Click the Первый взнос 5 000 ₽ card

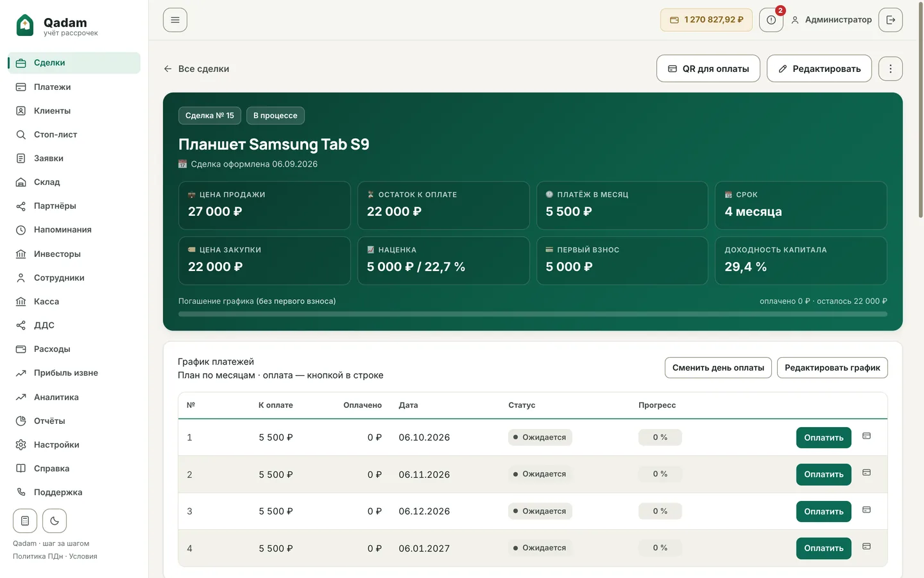point(622,261)
